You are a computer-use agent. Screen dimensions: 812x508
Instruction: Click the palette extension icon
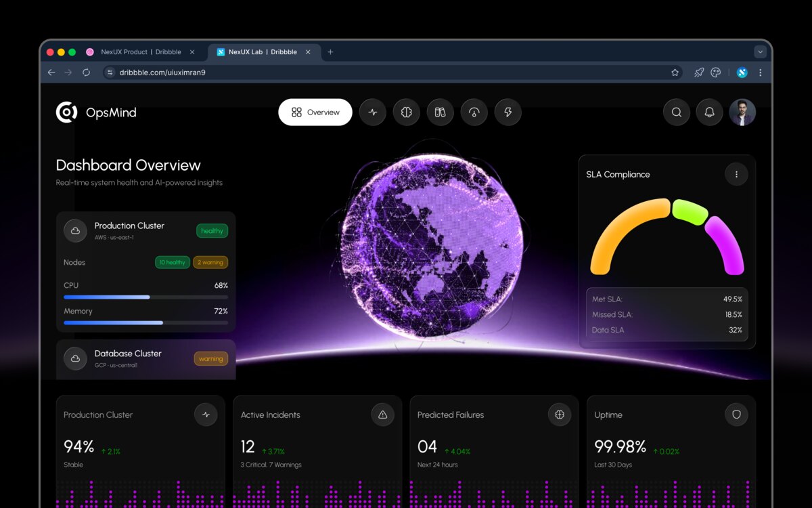pyautogui.click(x=716, y=72)
